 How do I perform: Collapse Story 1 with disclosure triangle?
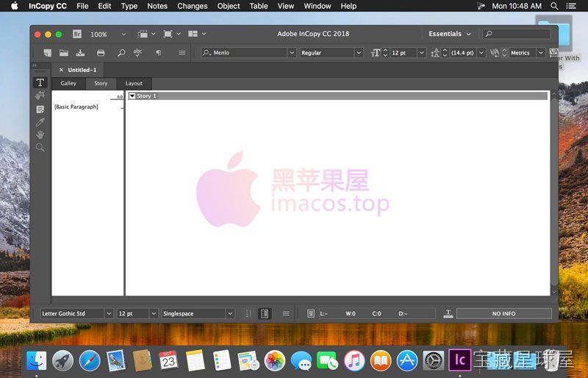(132, 96)
